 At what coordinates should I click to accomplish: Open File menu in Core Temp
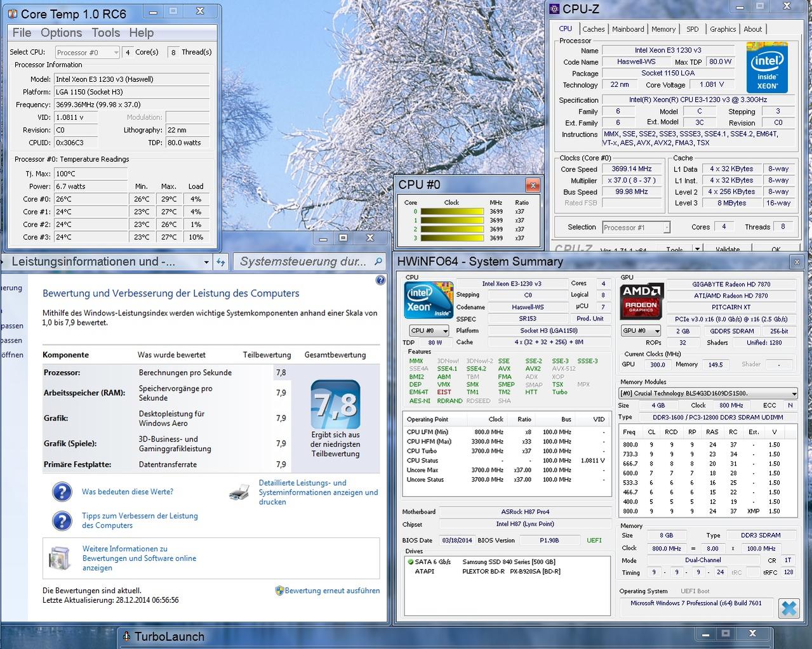click(x=22, y=33)
